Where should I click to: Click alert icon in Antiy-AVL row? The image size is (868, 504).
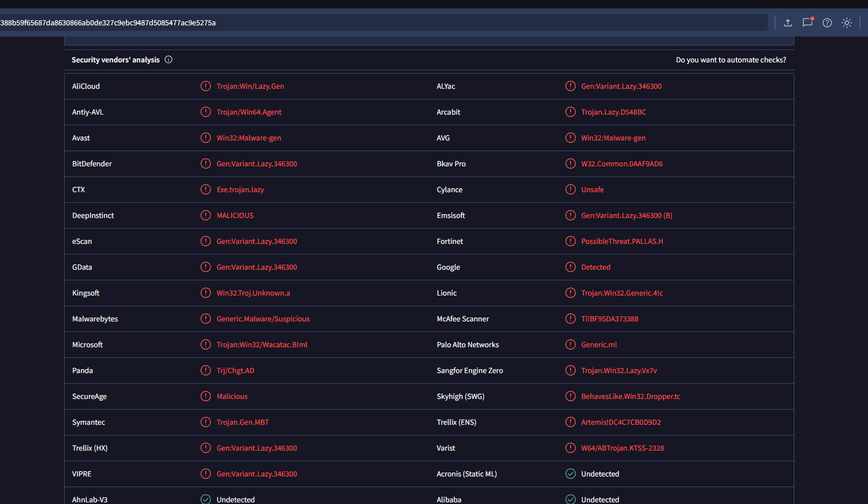[206, 112]
